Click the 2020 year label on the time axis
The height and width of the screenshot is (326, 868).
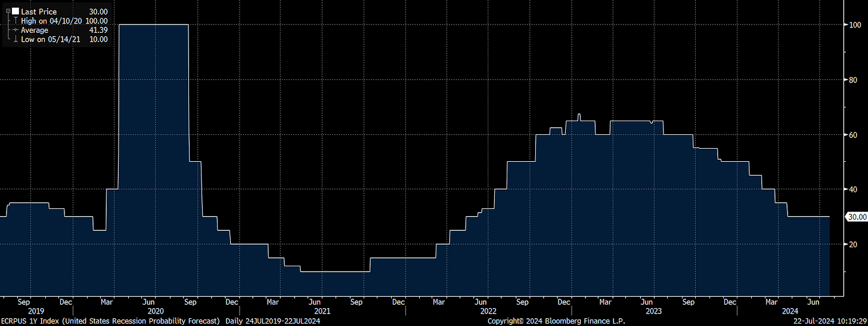point(155,311)
